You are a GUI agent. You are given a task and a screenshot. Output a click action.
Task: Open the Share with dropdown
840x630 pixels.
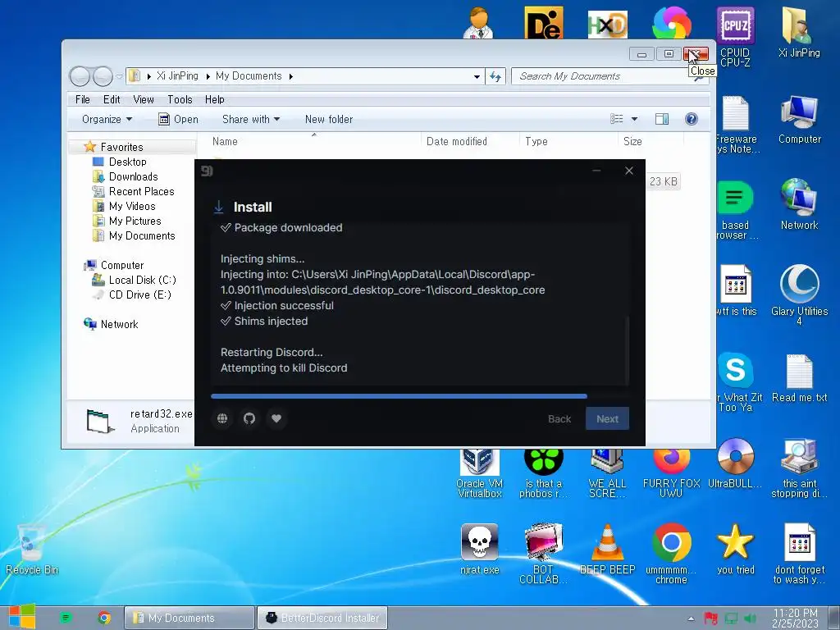pyautogui.click(x=251, y=120)
